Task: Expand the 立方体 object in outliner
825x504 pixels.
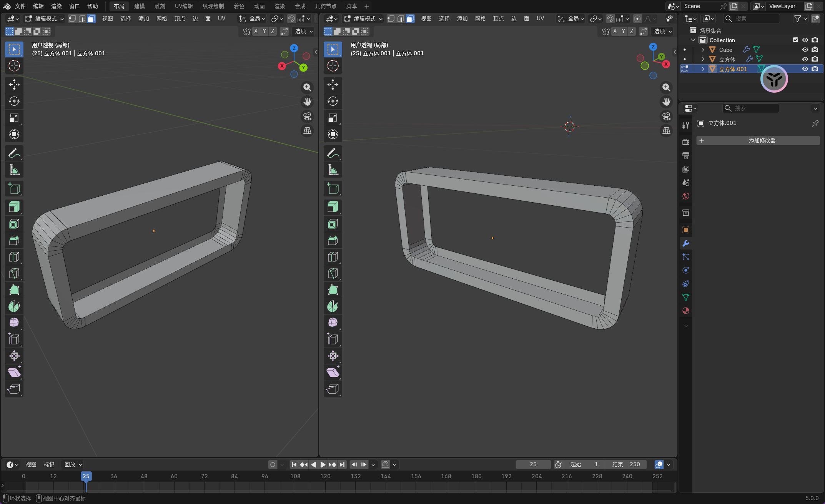Action: 703,59
